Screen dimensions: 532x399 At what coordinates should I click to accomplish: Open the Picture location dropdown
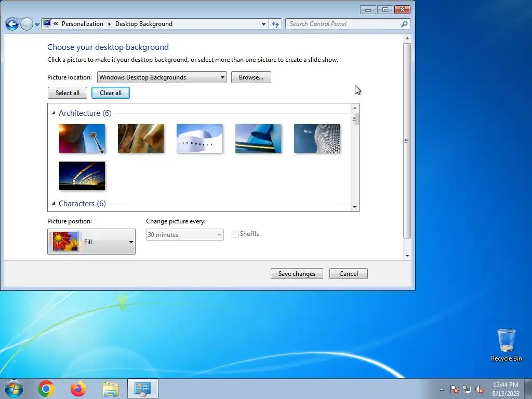point(162,77)
